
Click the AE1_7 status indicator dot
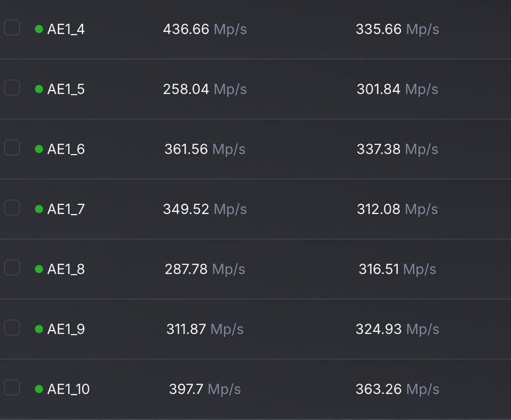click(x=39, y=209)
